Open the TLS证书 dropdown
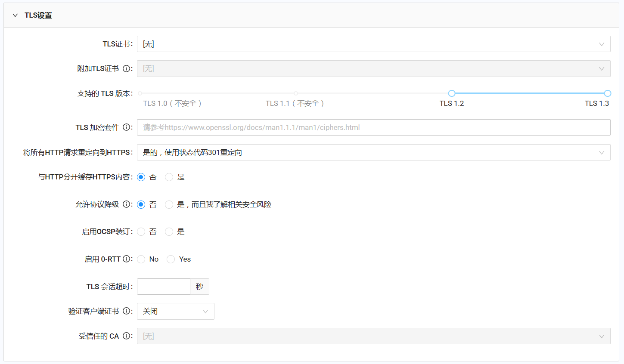 (373, 44)
